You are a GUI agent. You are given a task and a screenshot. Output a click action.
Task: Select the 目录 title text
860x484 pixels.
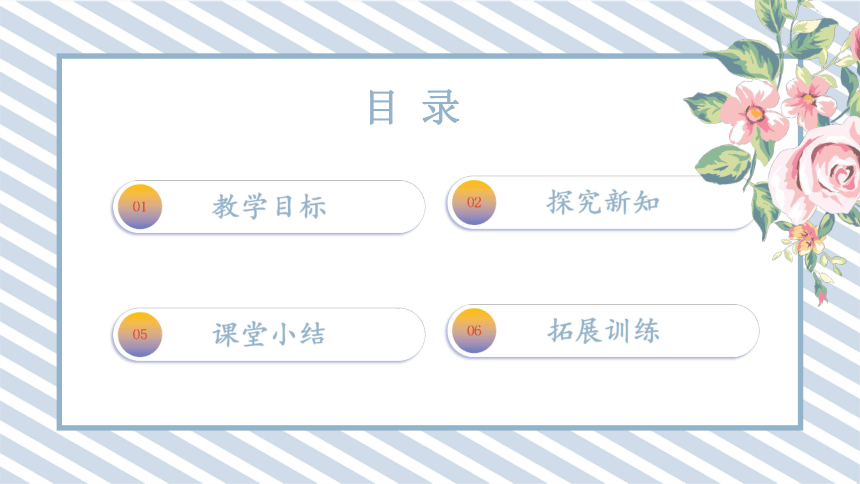tap(414, 108)
